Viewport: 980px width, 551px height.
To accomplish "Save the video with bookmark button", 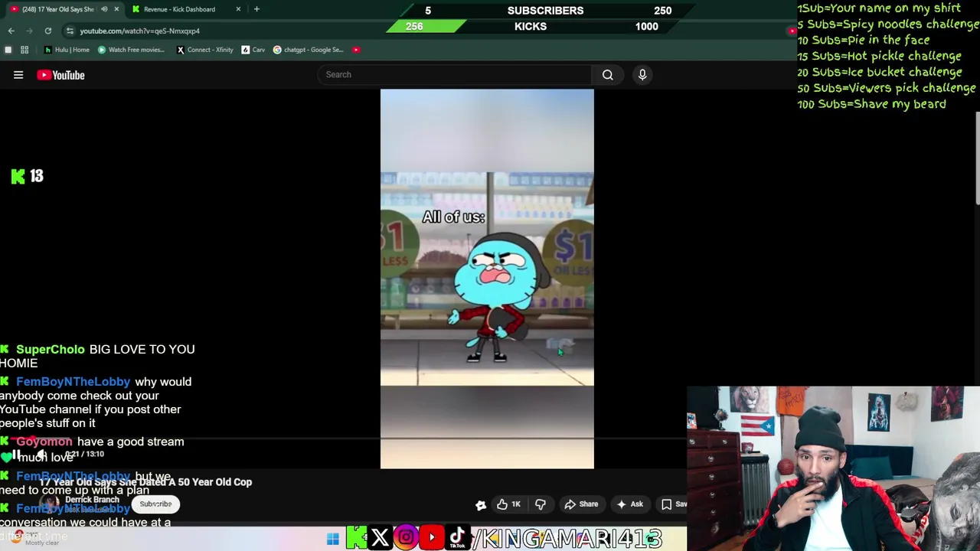I will [x=674, y=504].
